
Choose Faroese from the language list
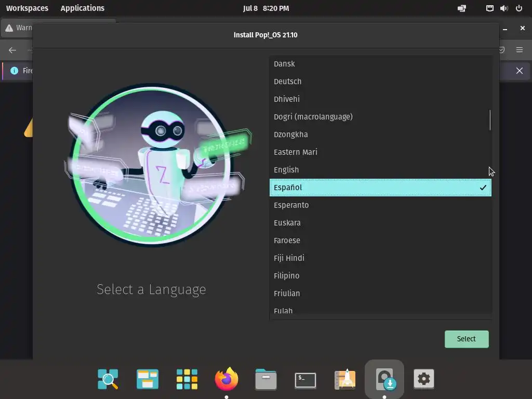[x=380, y=240]
